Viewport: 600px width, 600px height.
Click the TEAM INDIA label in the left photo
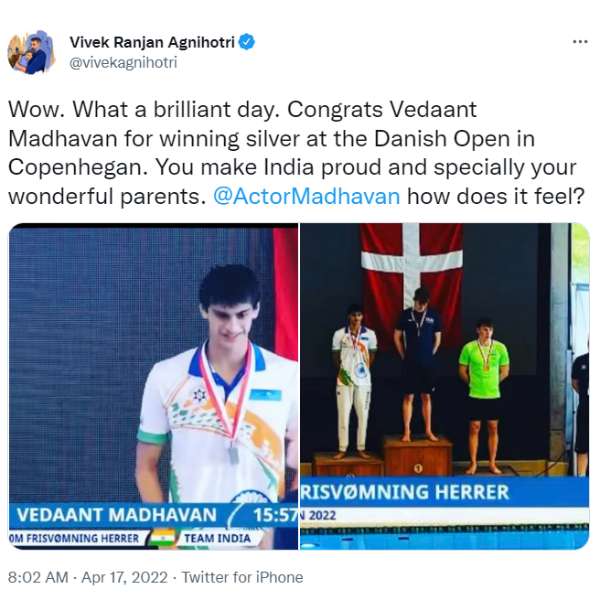217,538
